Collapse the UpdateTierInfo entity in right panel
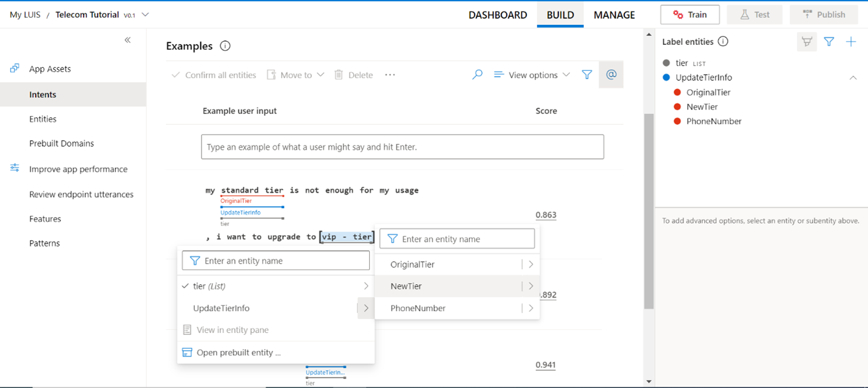868x388 pixels. [853, 78]
